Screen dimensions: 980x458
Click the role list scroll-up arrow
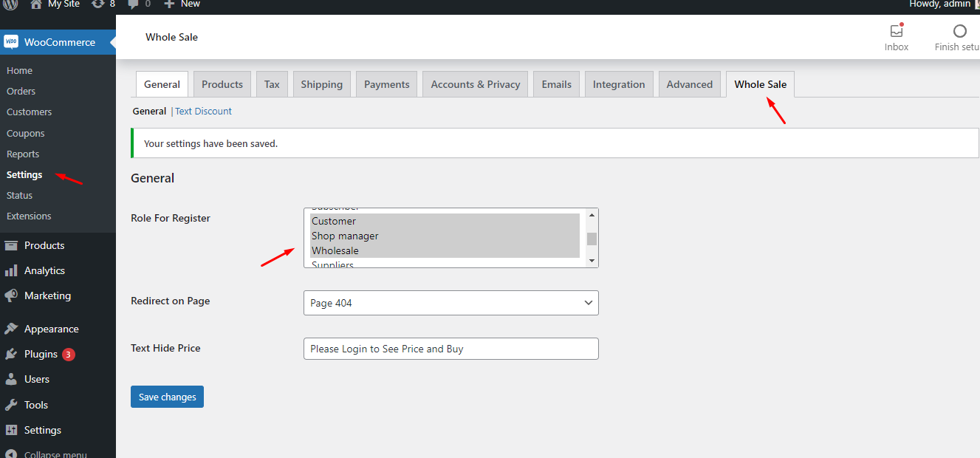[x=592, y=215]
